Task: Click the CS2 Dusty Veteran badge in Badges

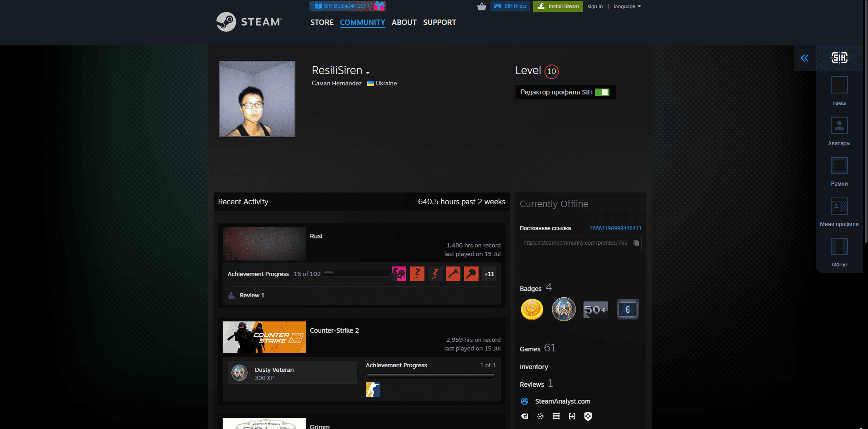Action: tap(564, 310)
